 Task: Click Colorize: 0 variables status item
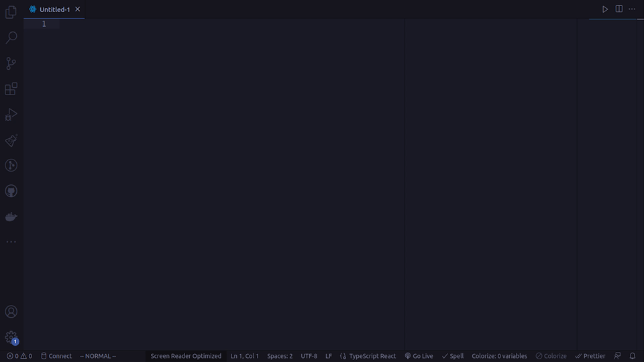(x=499, y=356)
